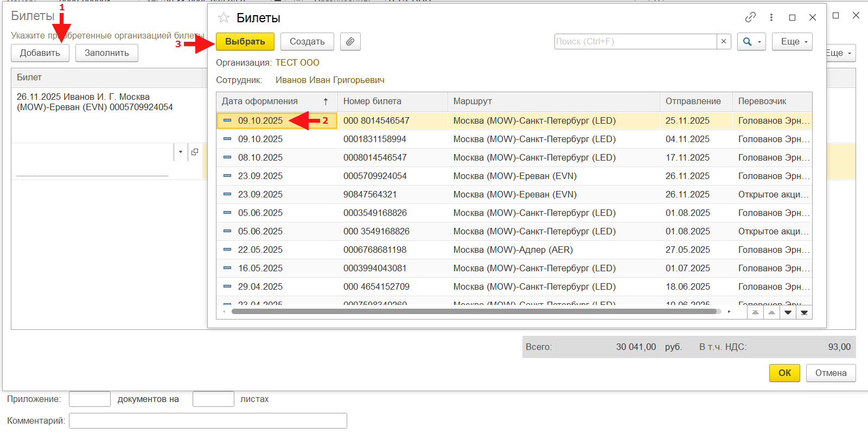
Task: Expand the Еще menu in dialog
Action: tap(795, 42)
